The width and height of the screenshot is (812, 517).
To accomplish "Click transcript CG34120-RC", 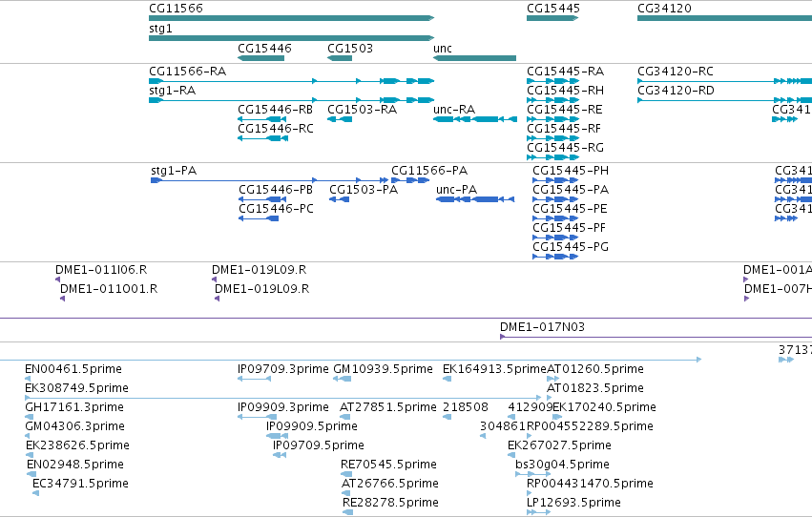I will (676, 71).
